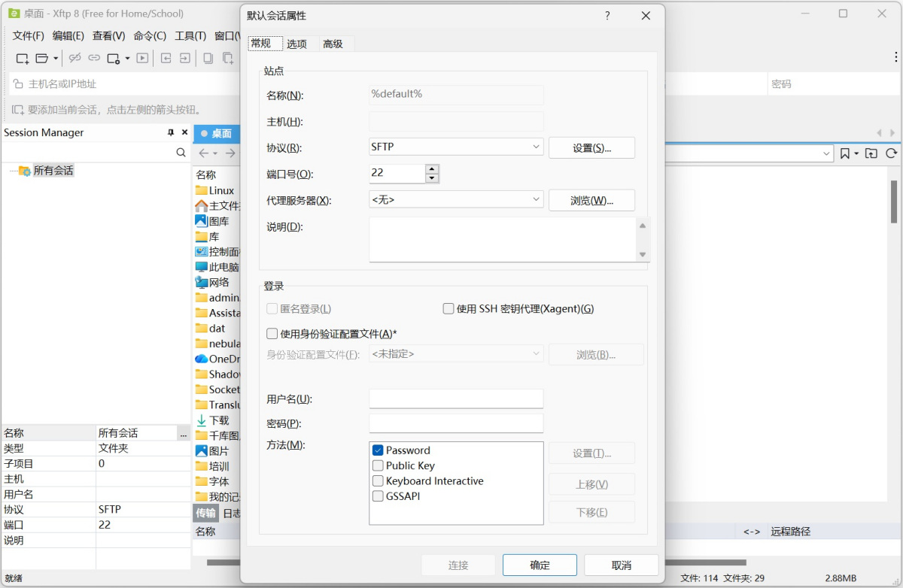This screenshot has width=903, height=588.
Task: Click the refresh icon at top right
Action: (891, 153)
